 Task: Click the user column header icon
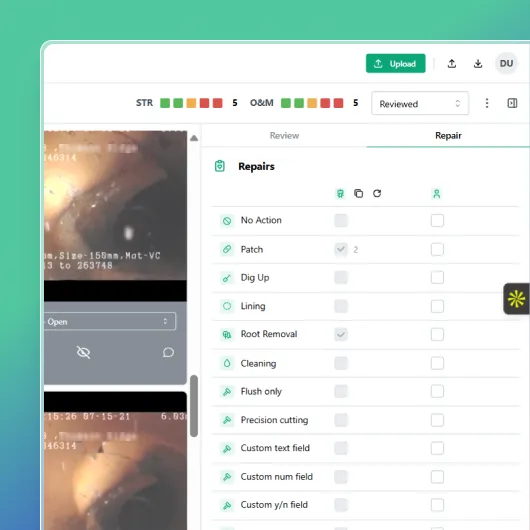pyautogui.click(x=437, y=194)
